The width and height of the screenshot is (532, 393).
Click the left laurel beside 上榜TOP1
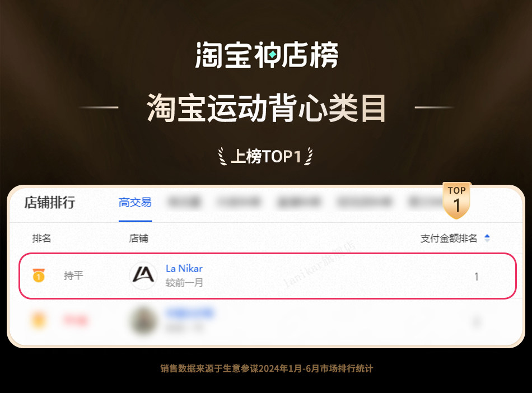tap(222, 156)
